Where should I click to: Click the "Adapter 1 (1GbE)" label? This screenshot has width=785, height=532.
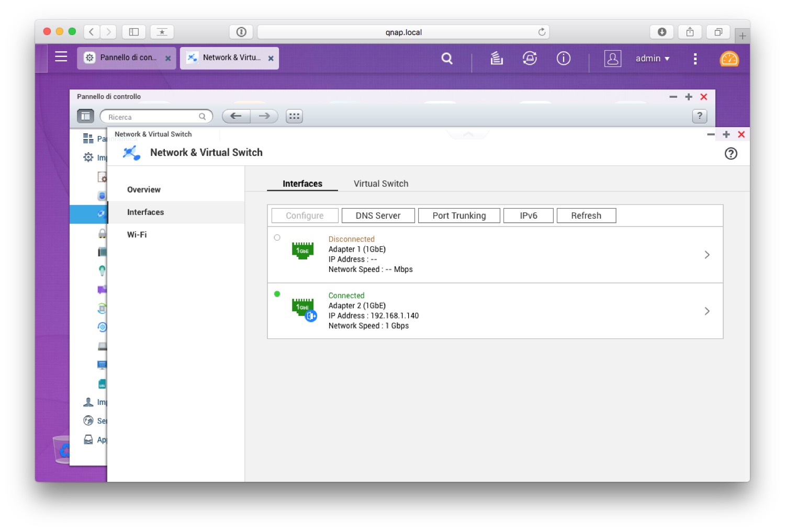357,249
